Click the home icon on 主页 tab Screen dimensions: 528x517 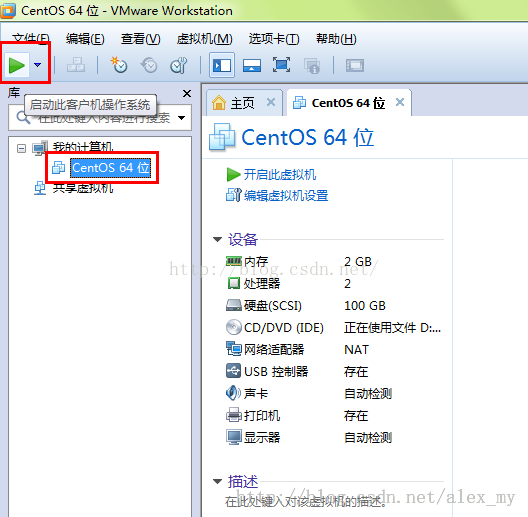219,102
